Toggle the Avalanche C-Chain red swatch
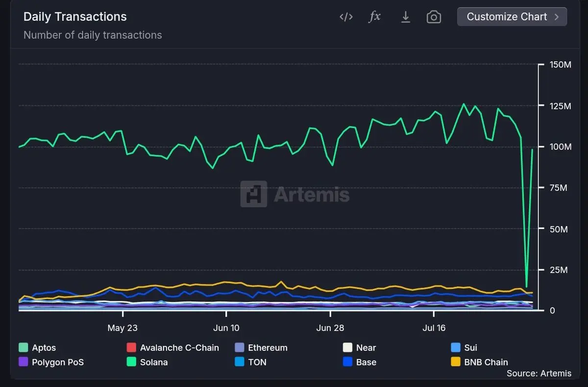Screen dimensions: 588x387 (131, 348)
